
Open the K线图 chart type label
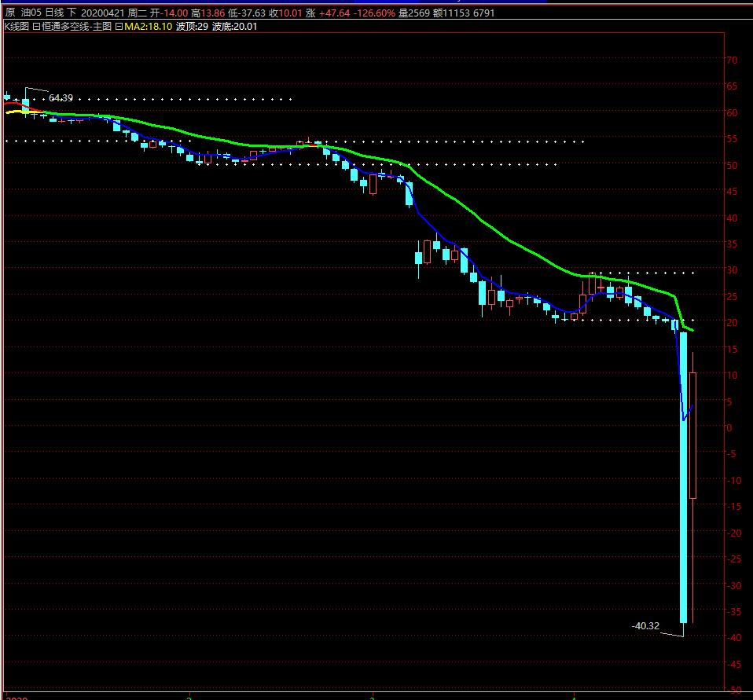pyautogui.click(x=16, y=26)
